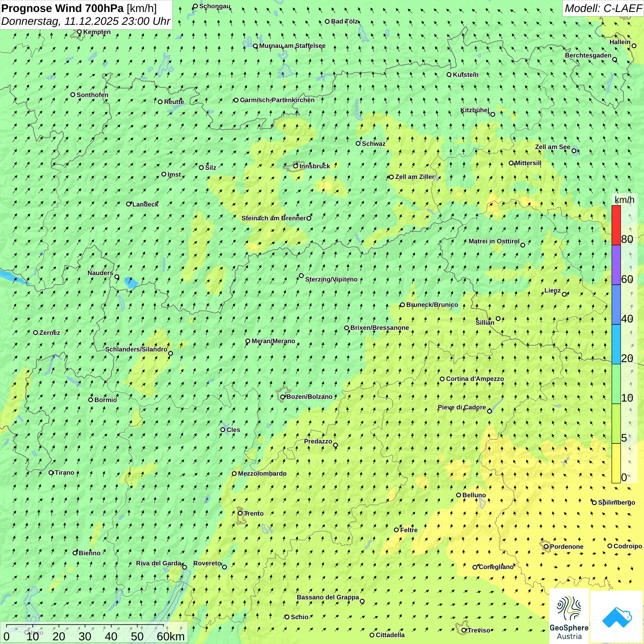The width and height of the screenshot is (644, 644).
Task: Select the green 10–20 km/h legend segment
Action: click(x=616, y=384)
